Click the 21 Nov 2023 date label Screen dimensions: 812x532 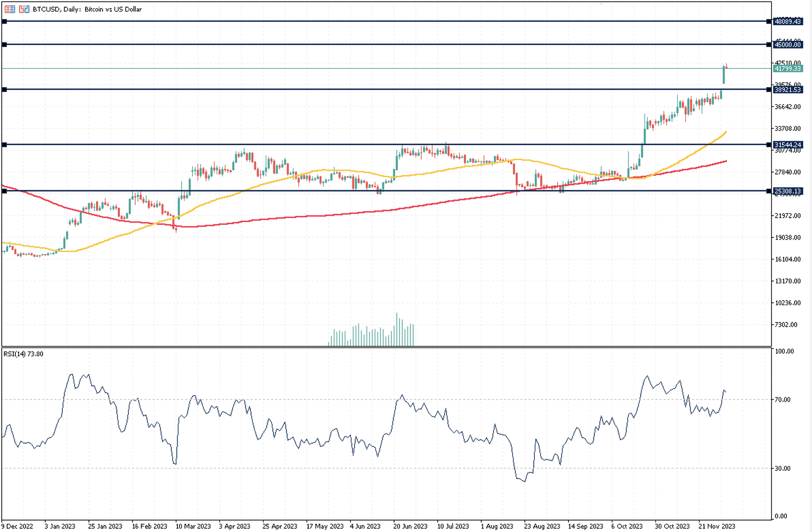pyautogui.click(x=717, y=527)
